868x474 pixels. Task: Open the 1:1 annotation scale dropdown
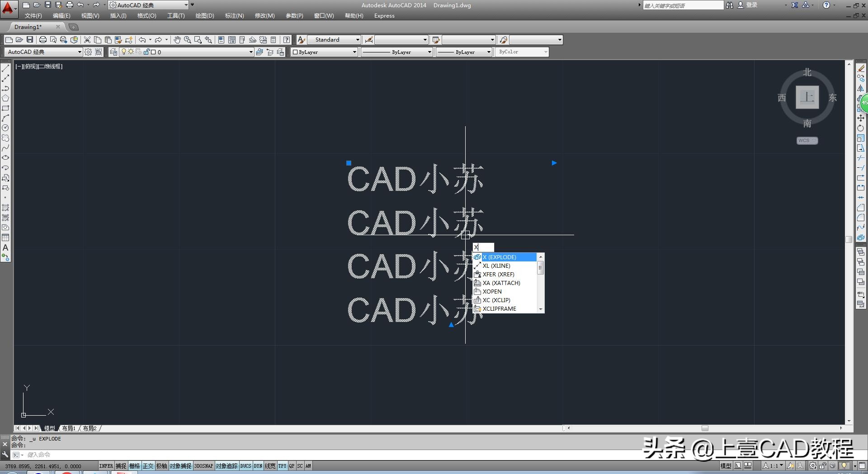pyautogui.click(x=774, y=466)
